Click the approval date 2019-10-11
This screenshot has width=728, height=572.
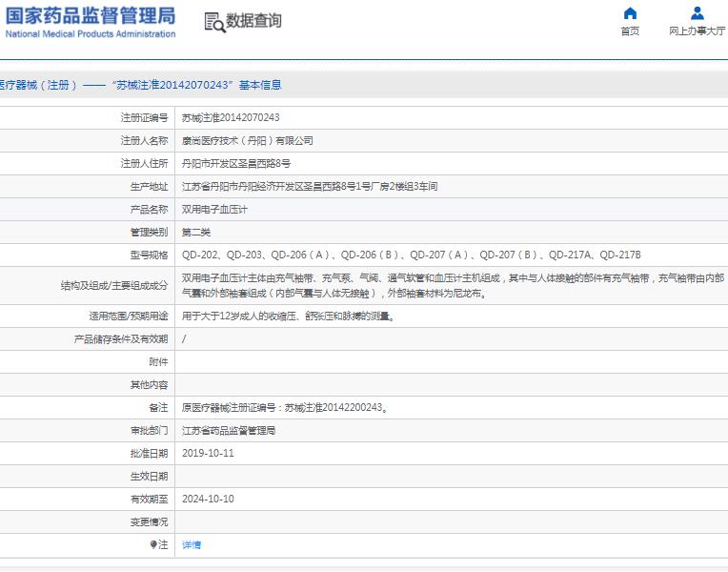[208, 453]
